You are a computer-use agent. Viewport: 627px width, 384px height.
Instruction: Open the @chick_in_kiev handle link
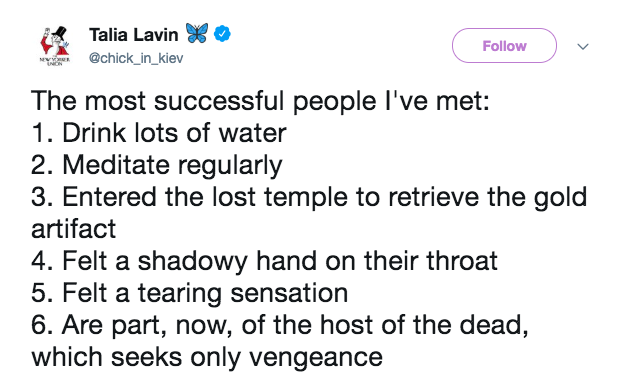[136, 58]
